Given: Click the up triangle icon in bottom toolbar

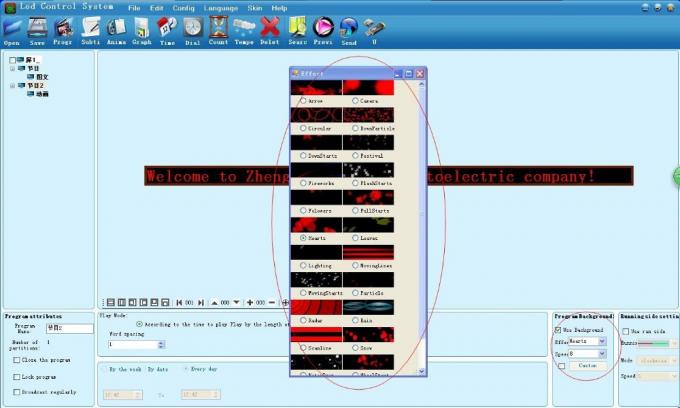Looking at the screenshot, I should (214, 303).
